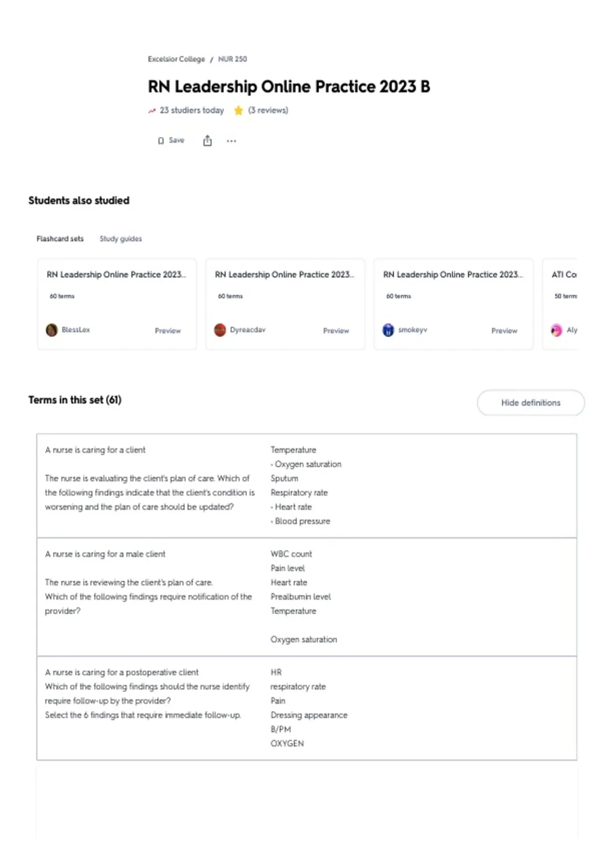613x868 pixels.
Task: Click BlessLex's profile avatar
Action: (x=52, y=330)
